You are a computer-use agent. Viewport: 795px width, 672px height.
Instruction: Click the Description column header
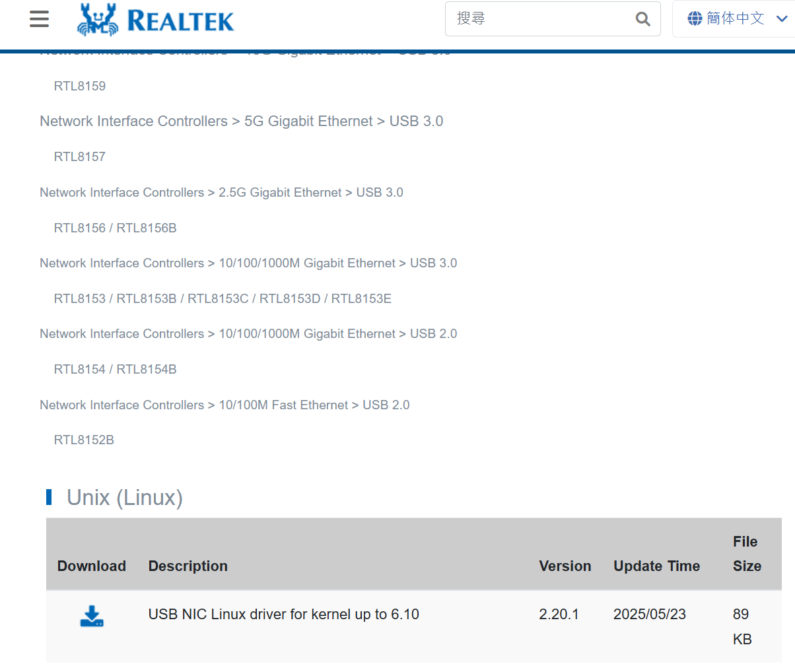(x=188, y=566)
